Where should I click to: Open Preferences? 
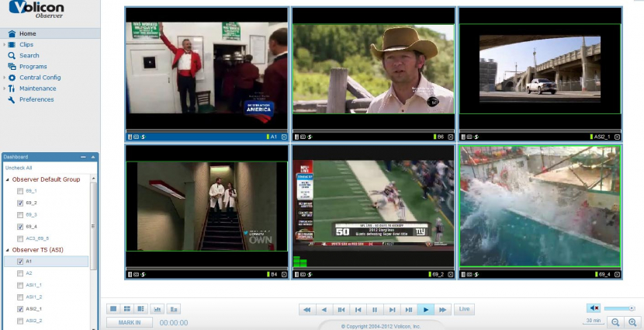click(36, 99)
